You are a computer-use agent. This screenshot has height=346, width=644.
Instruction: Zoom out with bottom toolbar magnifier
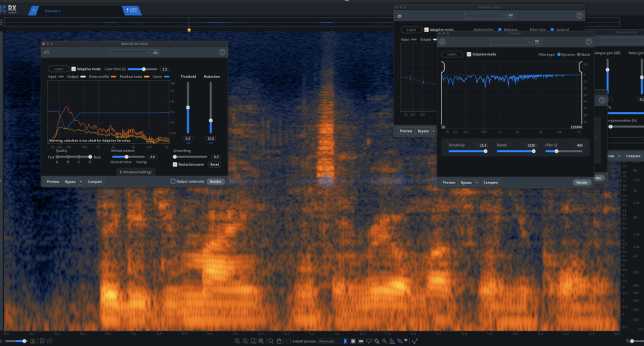(x=245, y=341)
